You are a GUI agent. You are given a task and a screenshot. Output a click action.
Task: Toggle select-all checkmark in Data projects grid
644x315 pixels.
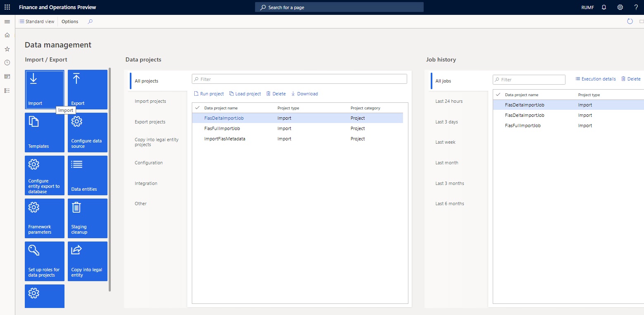pyautogui.click(x=197, y=108)
